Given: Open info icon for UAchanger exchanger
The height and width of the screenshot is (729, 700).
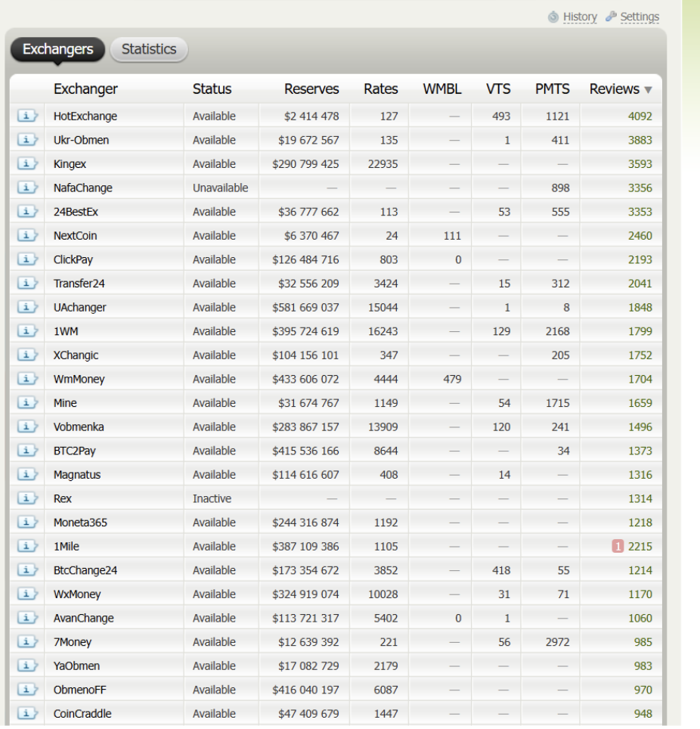Looking at the screenshot, I should point(27,308).
